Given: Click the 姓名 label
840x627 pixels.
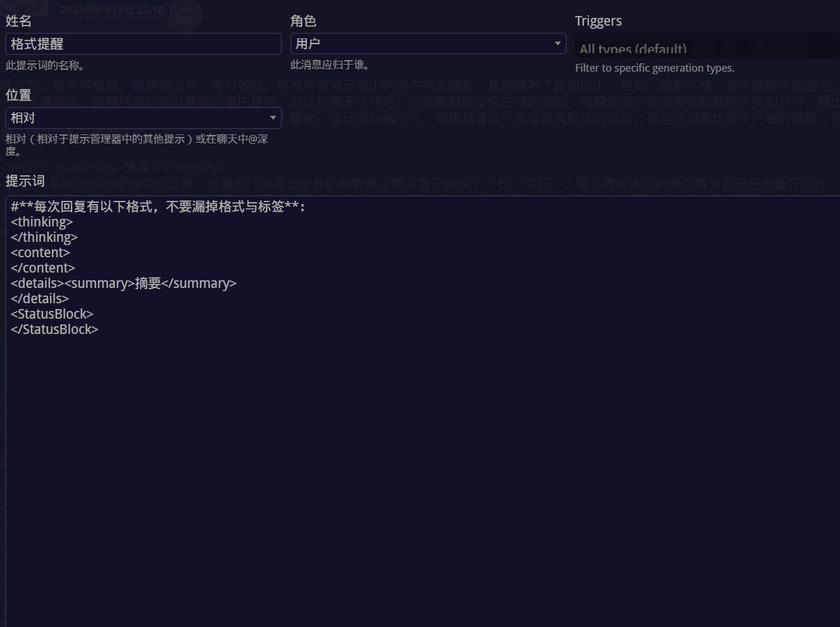Looking at the screenshot, I should tap(19, 20).
